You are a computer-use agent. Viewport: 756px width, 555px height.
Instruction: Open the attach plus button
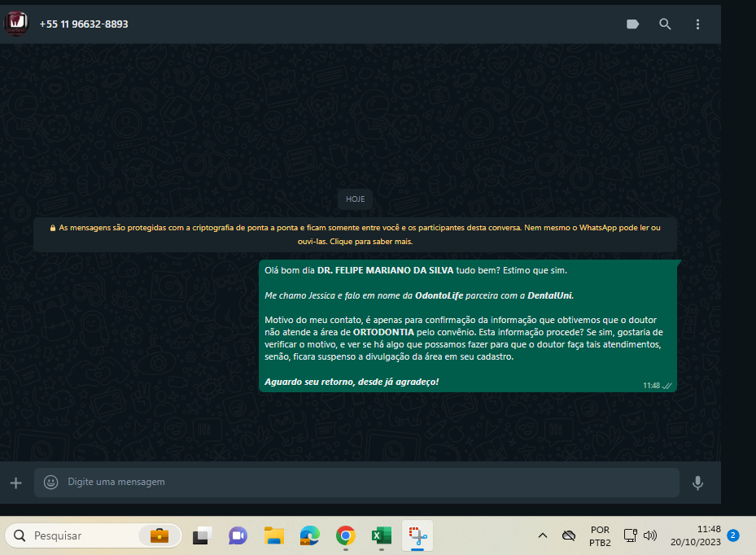(x=16, y=483)
